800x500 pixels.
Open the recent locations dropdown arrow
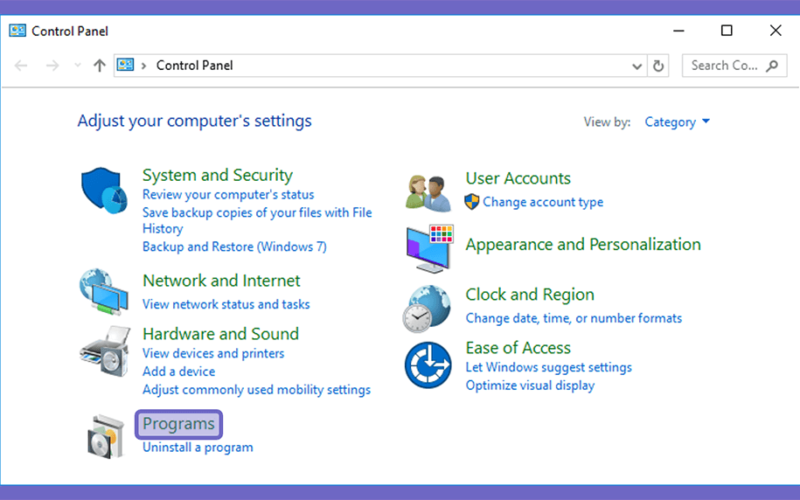[78, 65]
